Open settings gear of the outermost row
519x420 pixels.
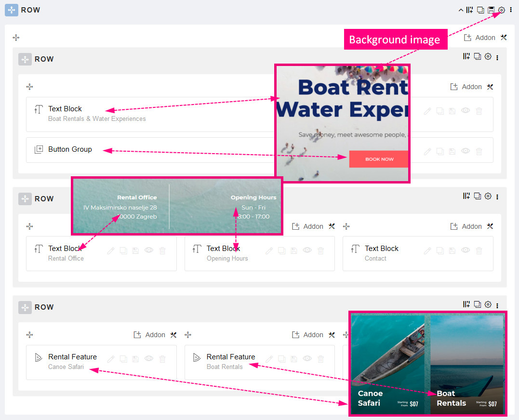pos(502,10)
